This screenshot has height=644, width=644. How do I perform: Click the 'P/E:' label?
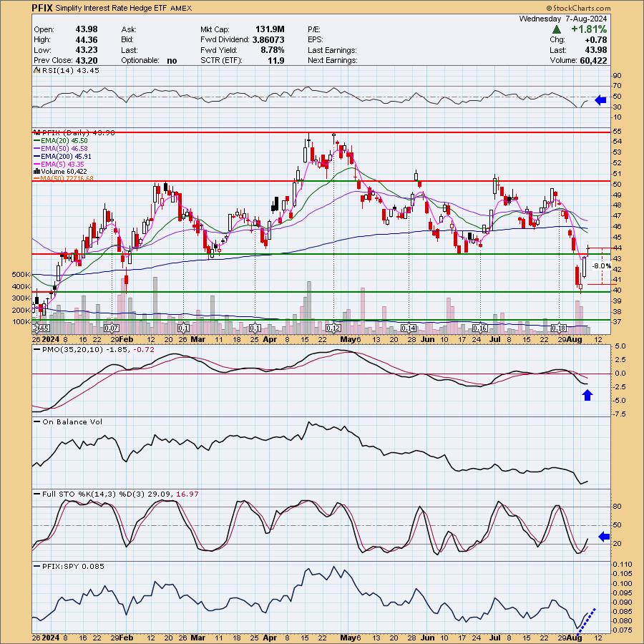pos(314,29)
